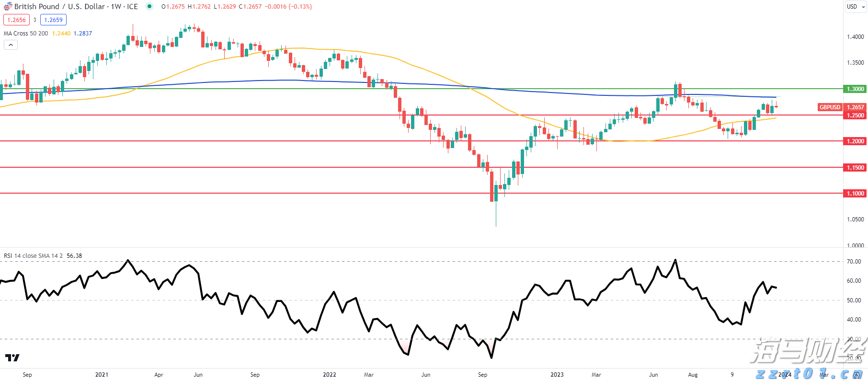Click the 1.2659 buy price button
This screenshot has width=868, height=381.
(x=53, y=20)
